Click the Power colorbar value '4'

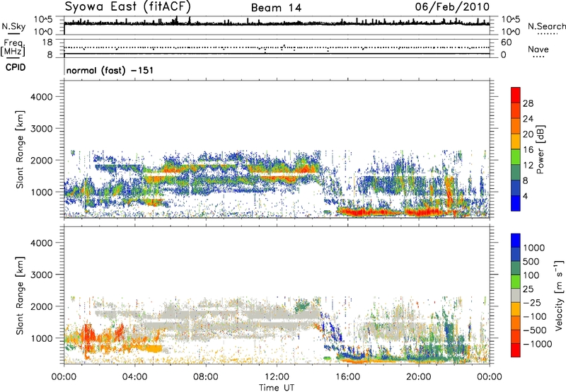coord(525,196)
